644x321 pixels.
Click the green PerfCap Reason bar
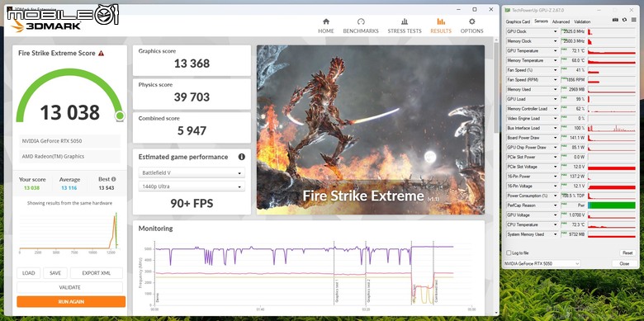point(612,205)
